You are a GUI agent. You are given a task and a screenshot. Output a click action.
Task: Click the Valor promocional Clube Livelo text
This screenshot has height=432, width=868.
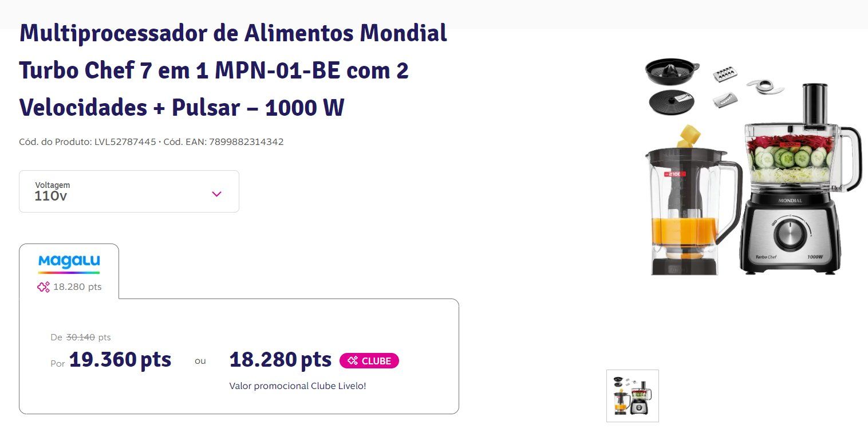pyautogui.click(x=298, y=386)
